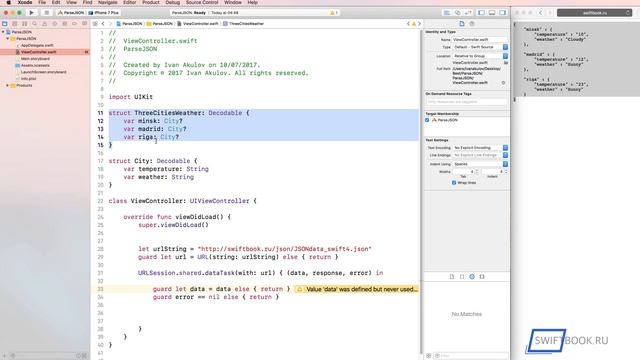Viewport: 640px width, 360px height.
Task: Jump to next issue in jump bar
Action: point(419,24)
